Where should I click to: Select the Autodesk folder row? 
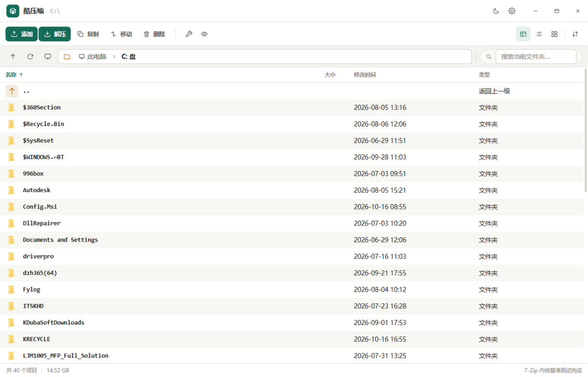(292, 190)
